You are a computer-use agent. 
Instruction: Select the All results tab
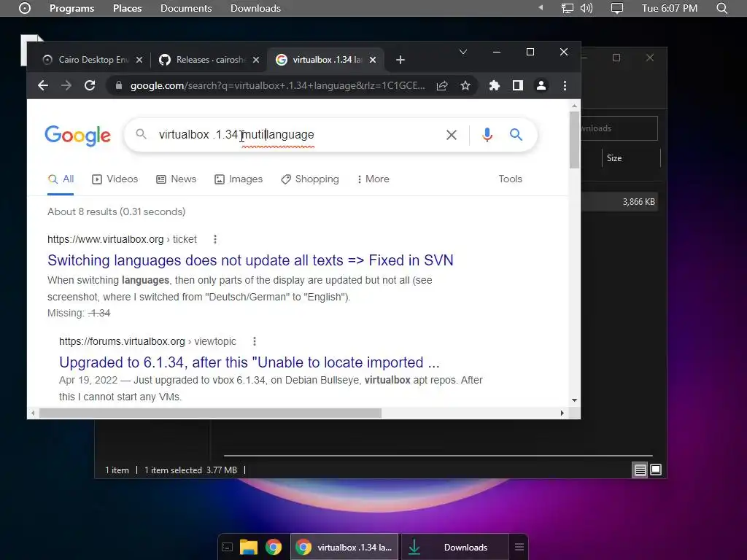pyautogui.click(x=61, y=179)
